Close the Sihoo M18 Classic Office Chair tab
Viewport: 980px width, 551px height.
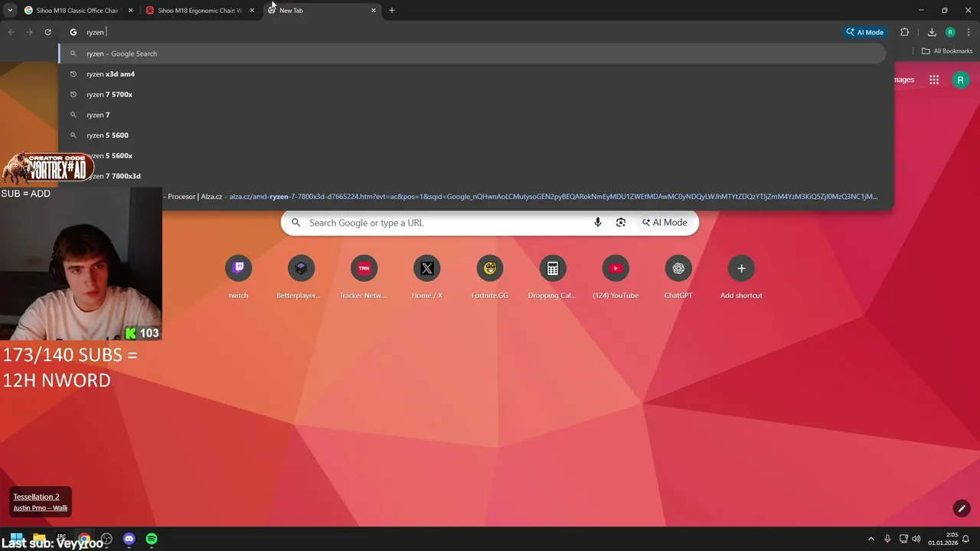coord(131,11)
